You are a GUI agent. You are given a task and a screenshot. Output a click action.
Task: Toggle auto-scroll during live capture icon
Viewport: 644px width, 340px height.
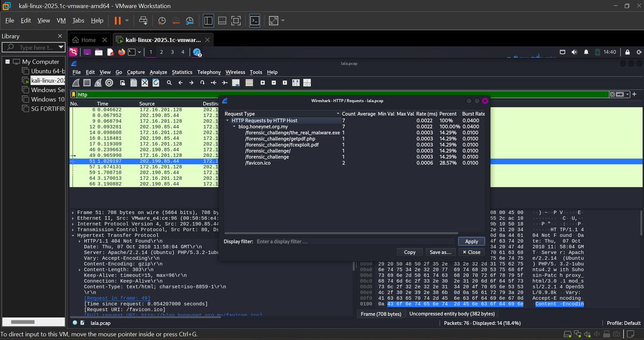click(236, 83)
